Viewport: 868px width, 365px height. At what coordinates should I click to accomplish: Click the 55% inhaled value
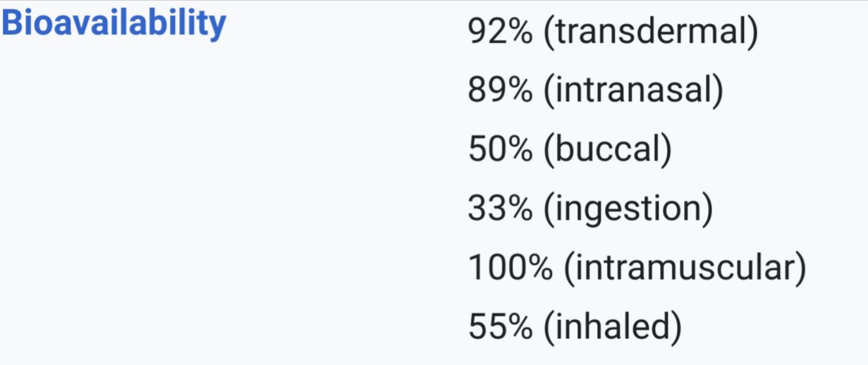click(x=500, y=328)
